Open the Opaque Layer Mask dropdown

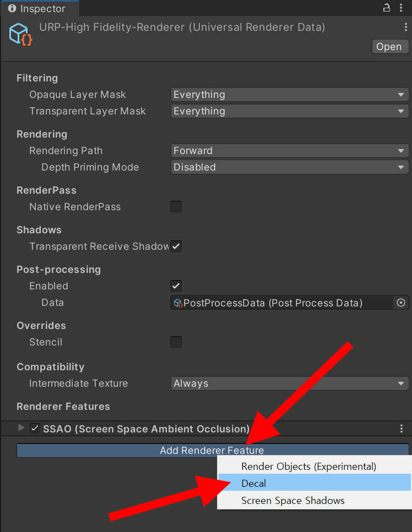click(x=289, y=95)
